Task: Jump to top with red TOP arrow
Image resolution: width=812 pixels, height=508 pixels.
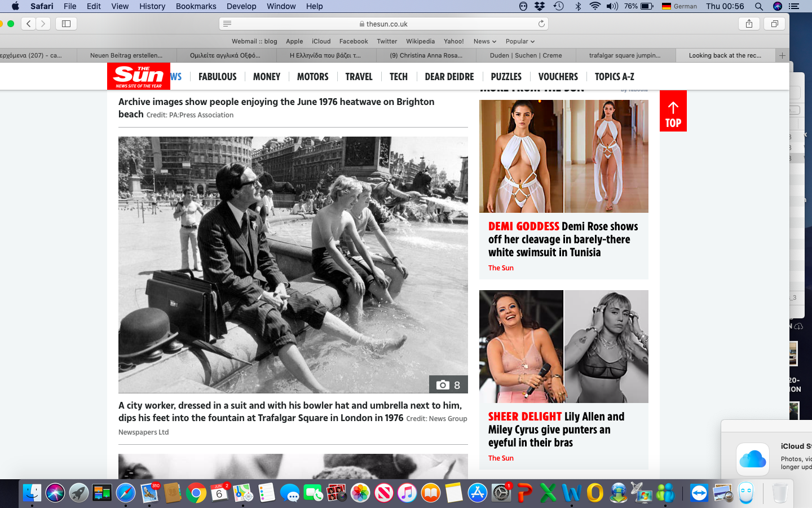Action: (673, 111)
